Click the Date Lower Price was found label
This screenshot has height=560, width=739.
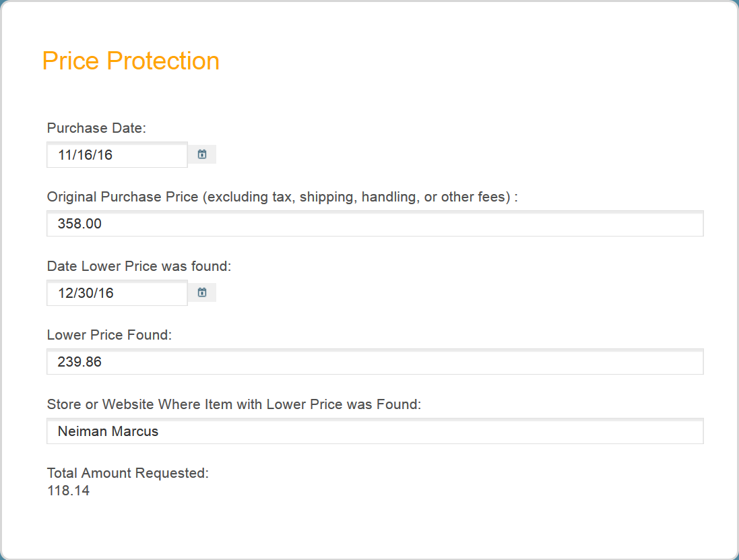(139, 266)
